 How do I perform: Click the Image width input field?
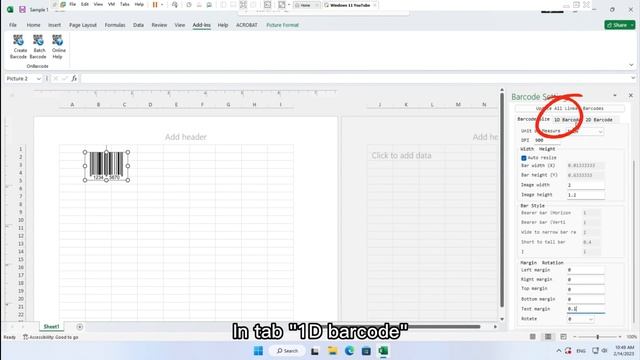[586, 185]
